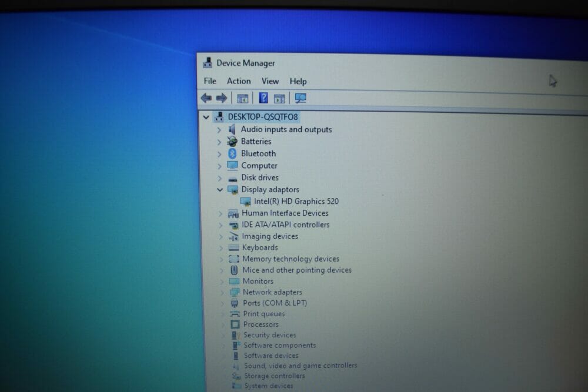Click the Intel(R) HD Graphics 520 device icon
Screen dimensions: 588x392
246,202
